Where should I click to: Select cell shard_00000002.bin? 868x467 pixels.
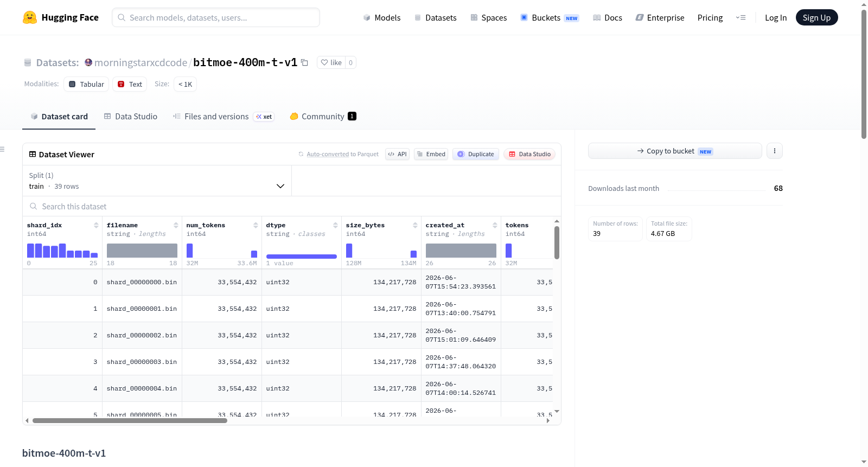142,335
